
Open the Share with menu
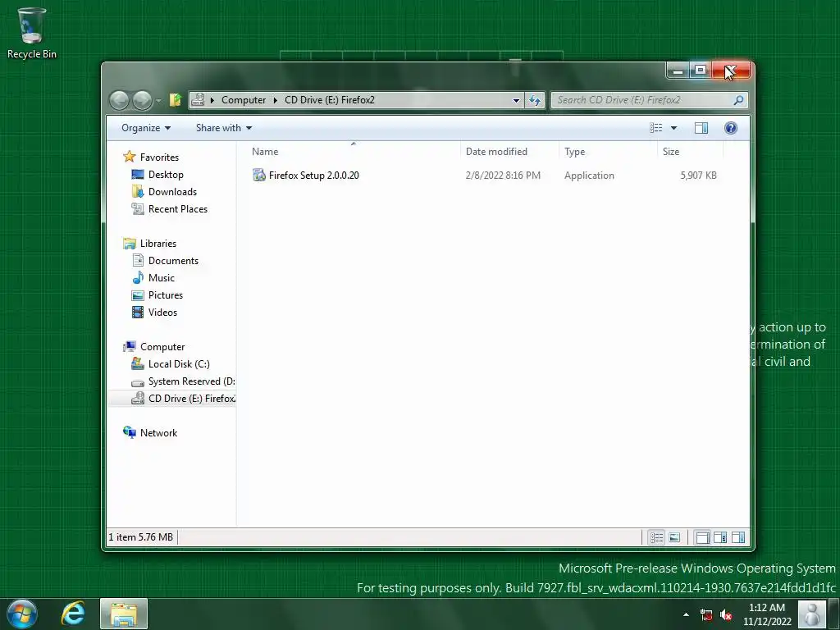point(224,128)
